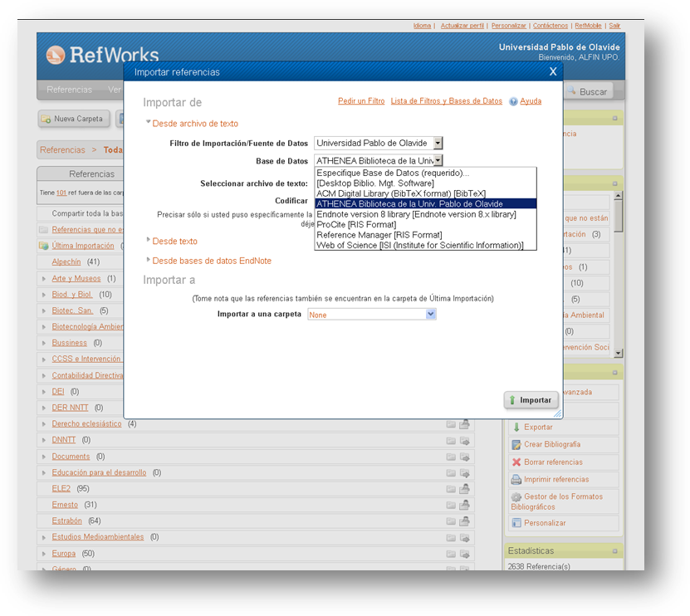Open the Referencias menu in the gray menu bar
Screen dimensions: 690x616
[x=70, y=90]
